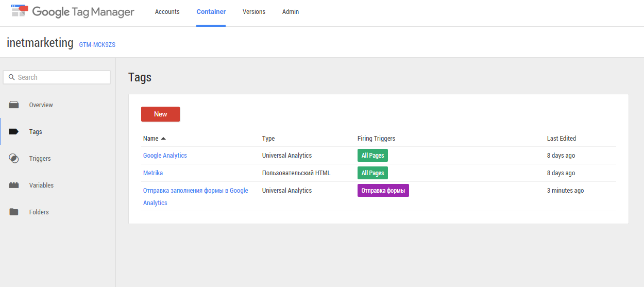Open Variables in the sidebar
Screen dimensions: 644x287
[41, 185]
